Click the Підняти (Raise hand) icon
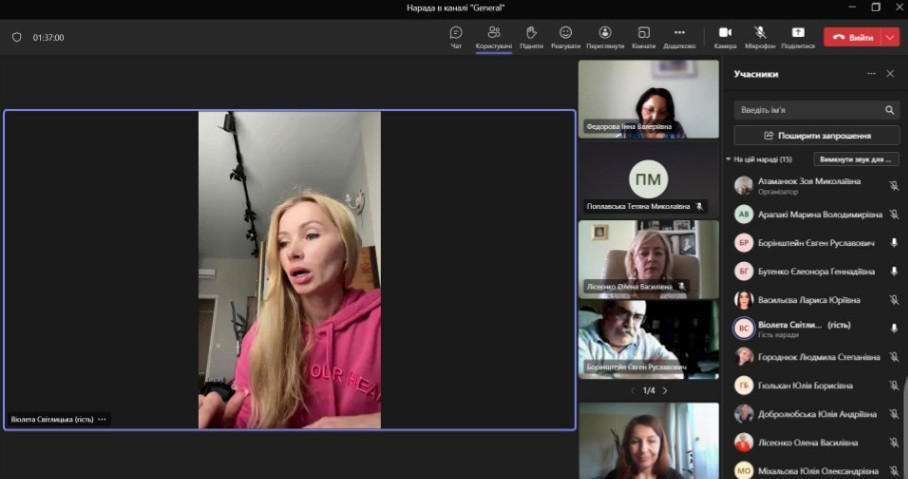 click(x=532, y=33)
